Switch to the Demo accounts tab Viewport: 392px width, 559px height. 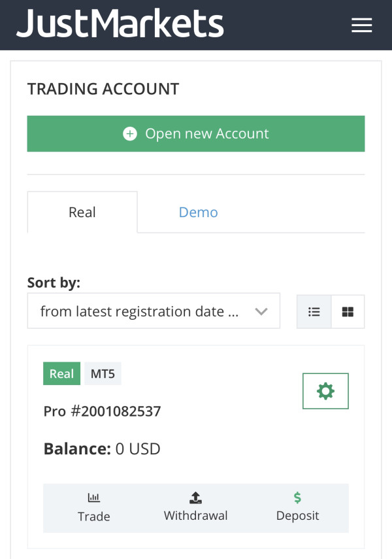(198, 212)
